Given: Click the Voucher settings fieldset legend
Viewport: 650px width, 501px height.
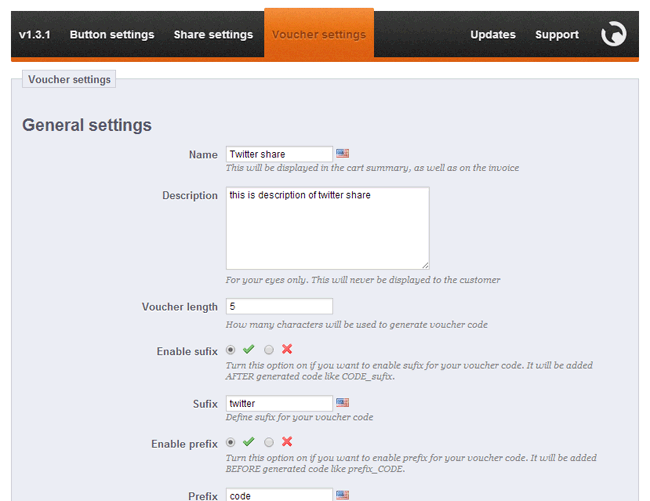Looking at the screenshot, I should click(69, 79).
